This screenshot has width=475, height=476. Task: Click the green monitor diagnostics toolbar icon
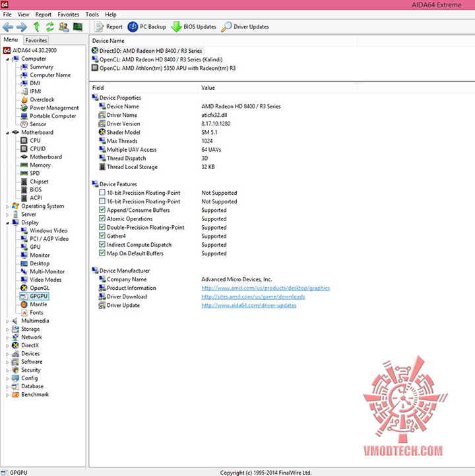click(x=78, y=26)
